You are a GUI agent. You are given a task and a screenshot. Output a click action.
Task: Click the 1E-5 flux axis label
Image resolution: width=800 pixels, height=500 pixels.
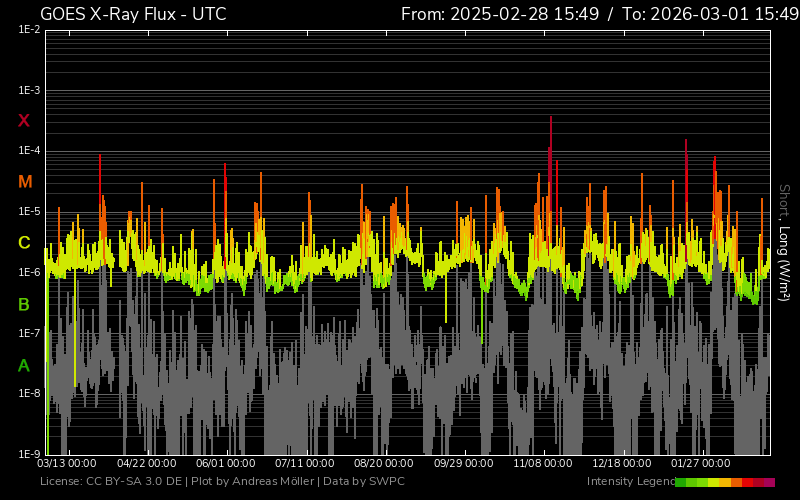[x=28, y=212]
